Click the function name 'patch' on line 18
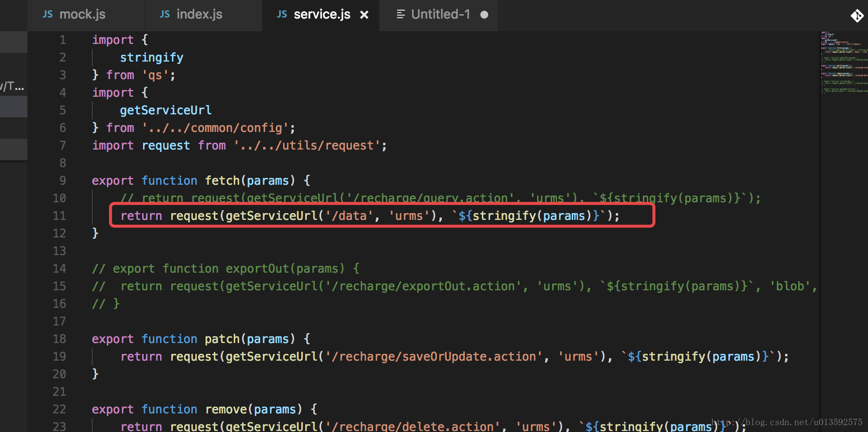Image resolution: width=868 pixels, height=432 pixels. tap(222, 339)
